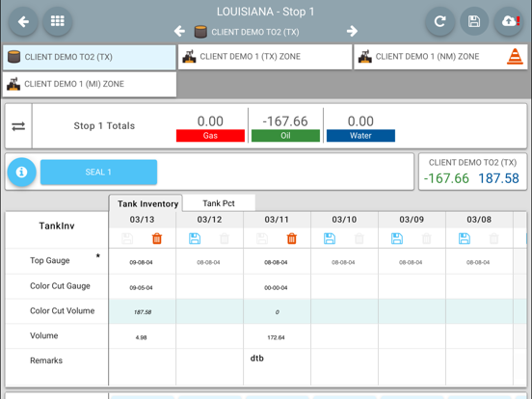Switch to the Tank Pct tab

coord(219,203)
